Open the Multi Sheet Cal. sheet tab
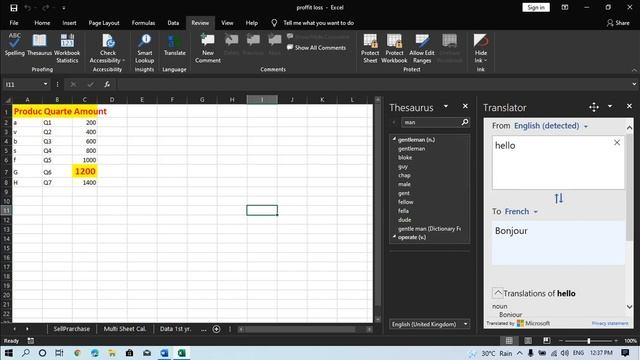 tap(124, 329)
